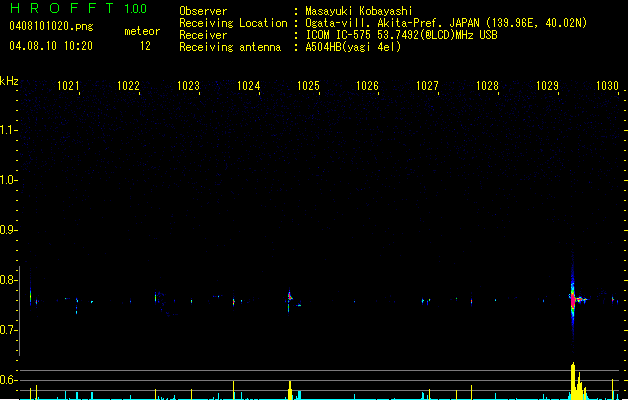Click the 1026 time axis marker

click(x=367, y=86)
